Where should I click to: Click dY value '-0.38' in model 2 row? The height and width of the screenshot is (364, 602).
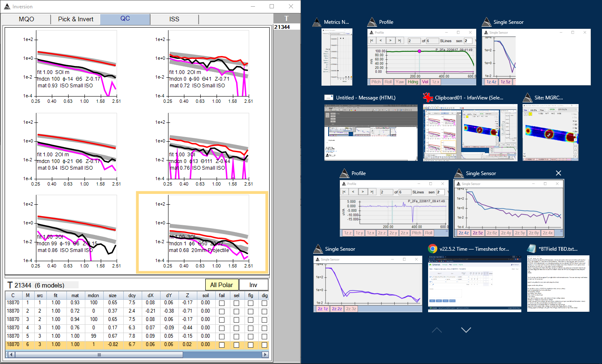(168, 311)
